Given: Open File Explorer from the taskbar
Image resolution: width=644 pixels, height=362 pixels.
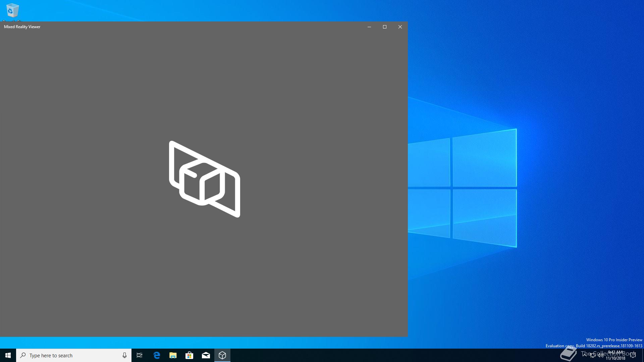Looking at the screenshot, I should (173, 355).
